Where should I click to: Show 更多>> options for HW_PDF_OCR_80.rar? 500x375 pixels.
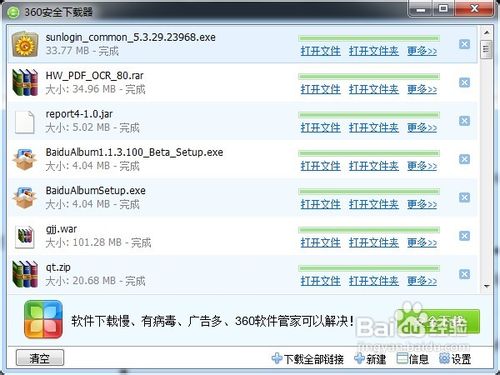(422, 89)
